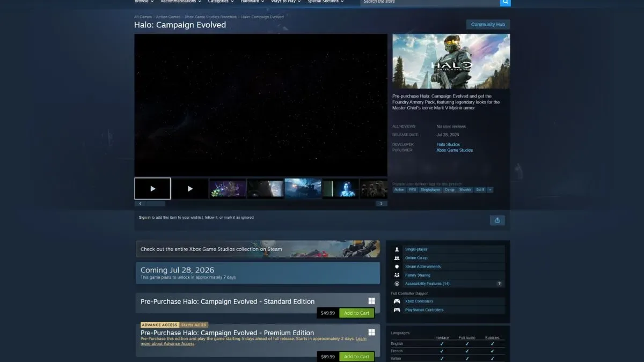Click the Single-player feature link

point(416,249)
